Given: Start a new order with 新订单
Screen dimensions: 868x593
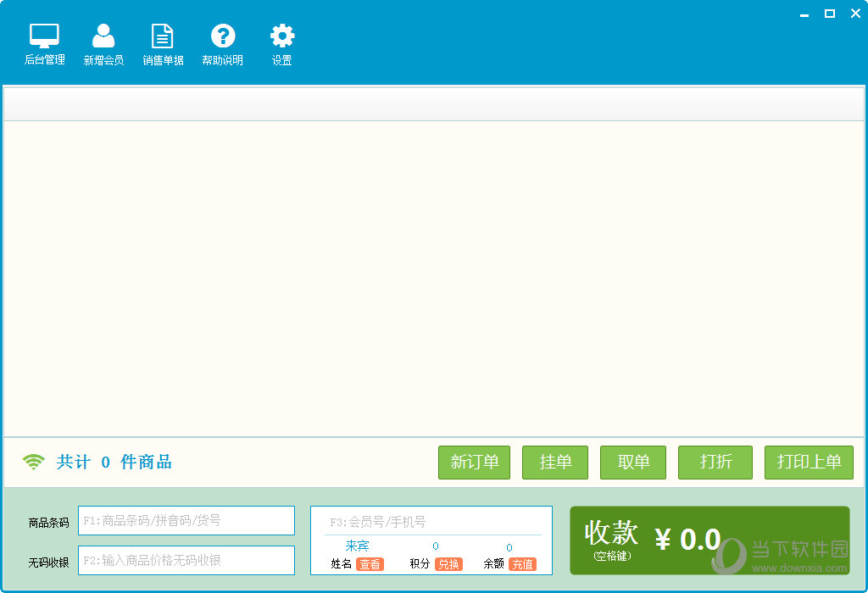Looking at the screenshot, I should (x=475, y=463).
